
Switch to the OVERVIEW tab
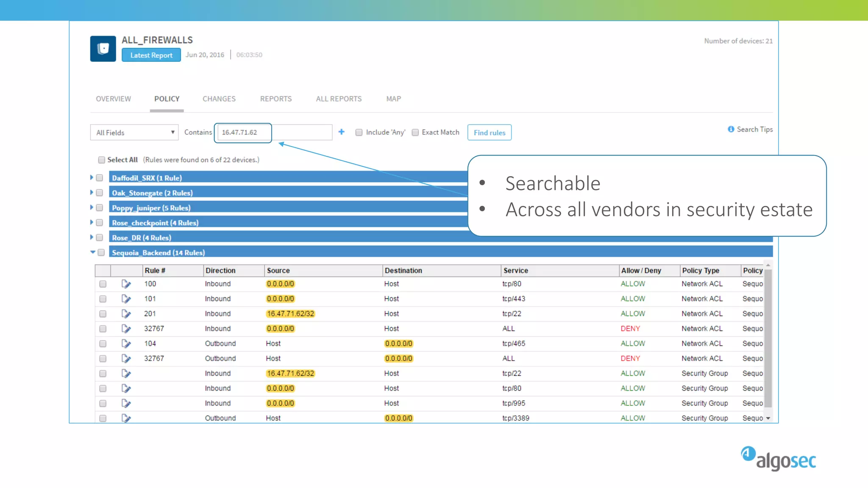(x=113, y=99)
